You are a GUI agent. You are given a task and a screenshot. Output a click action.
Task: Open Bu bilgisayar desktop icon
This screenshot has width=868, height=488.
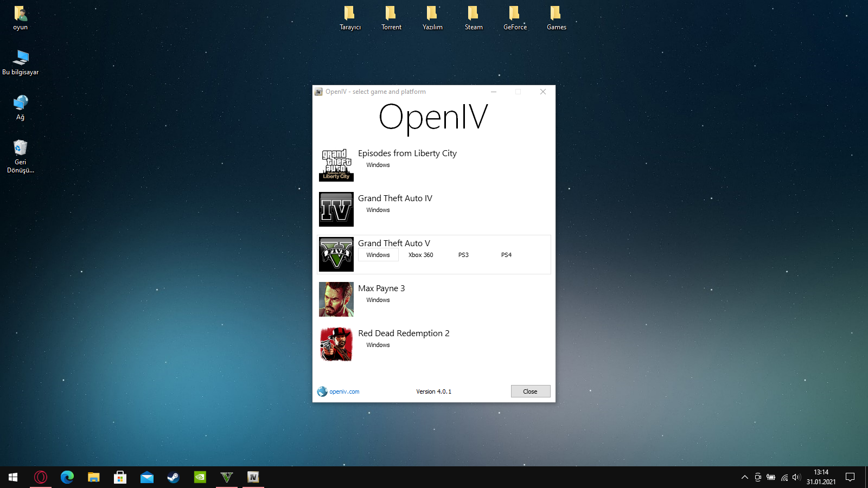tap(21, 63)
